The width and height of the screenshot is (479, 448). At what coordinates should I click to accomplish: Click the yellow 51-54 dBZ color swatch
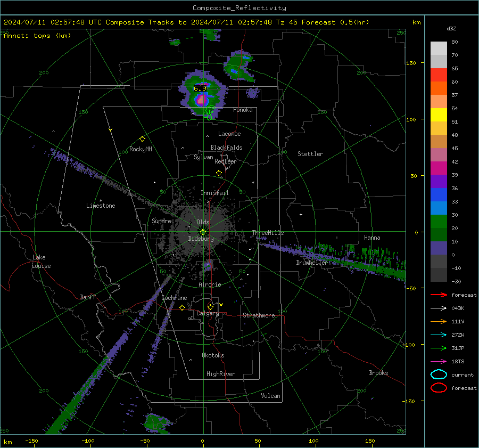coord(439,115)
